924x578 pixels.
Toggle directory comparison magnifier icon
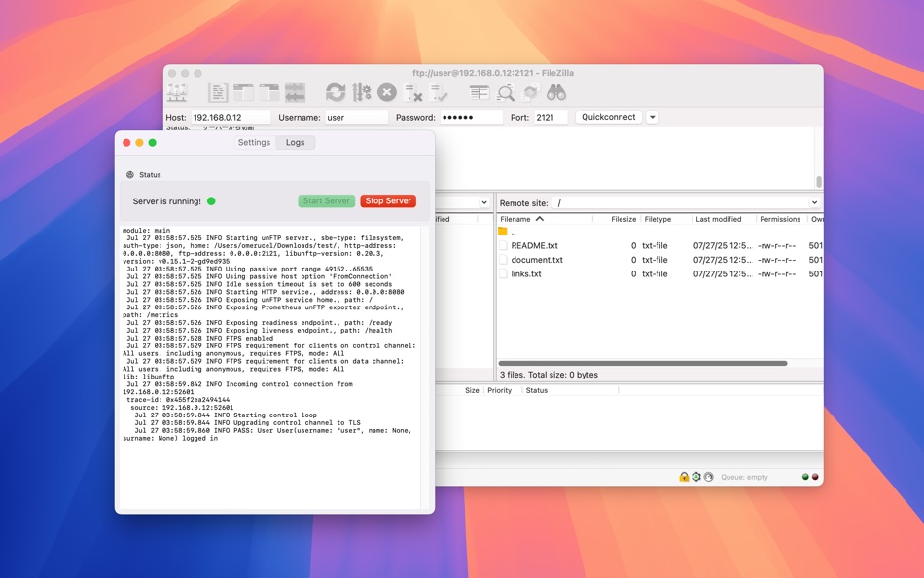pos(505,92)
